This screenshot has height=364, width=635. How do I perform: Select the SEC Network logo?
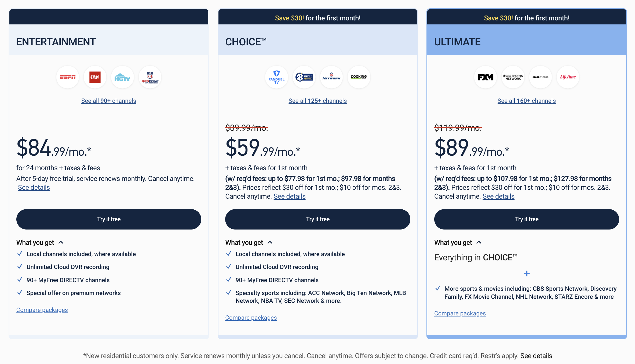click(304, 77)
